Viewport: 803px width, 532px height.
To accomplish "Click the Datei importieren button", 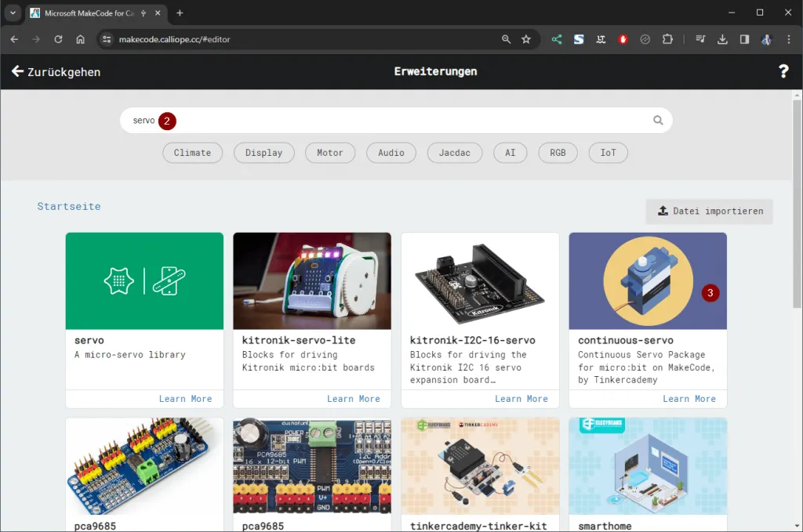I will click(x=709, y=212).
